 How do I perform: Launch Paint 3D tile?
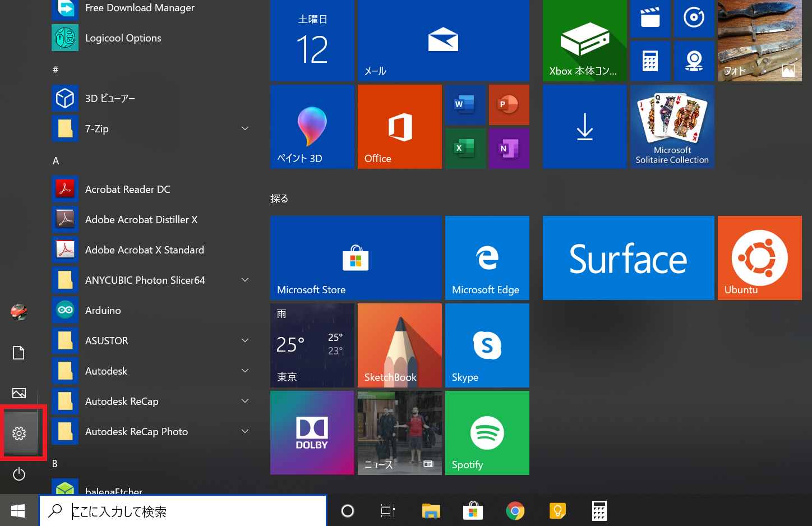point(312,127)
